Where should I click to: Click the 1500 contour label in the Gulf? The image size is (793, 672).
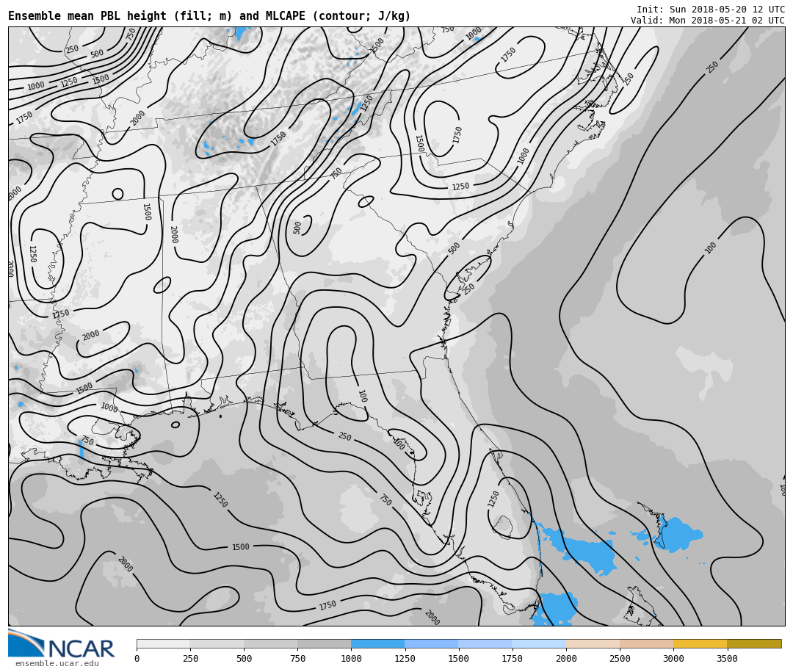point(241,547)
